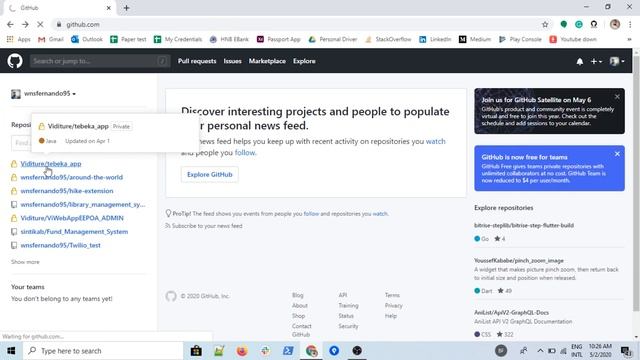Image resolution: width=640 pixels, height=360 pixels.
Task: Open sintikab/Fund_Management_System repository
Action: (x=74, y=231)
